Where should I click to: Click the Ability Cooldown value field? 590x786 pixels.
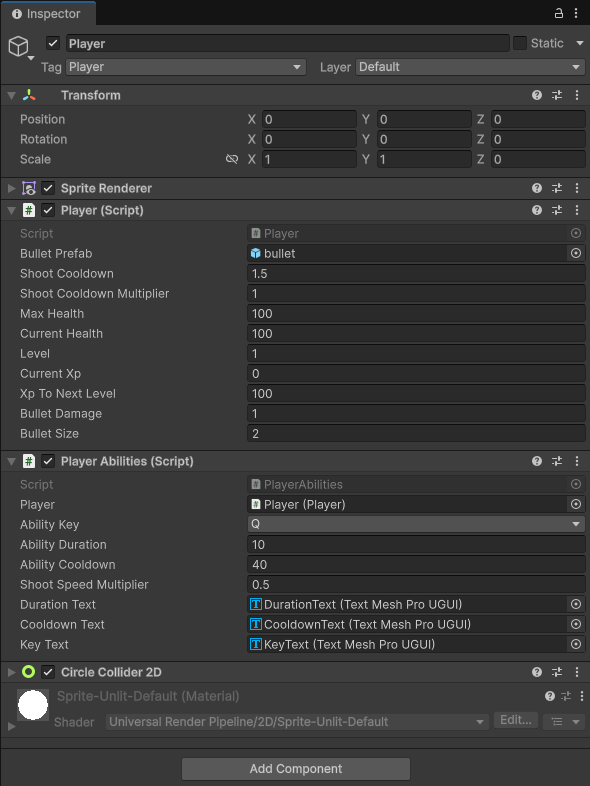tap(416, 564)
